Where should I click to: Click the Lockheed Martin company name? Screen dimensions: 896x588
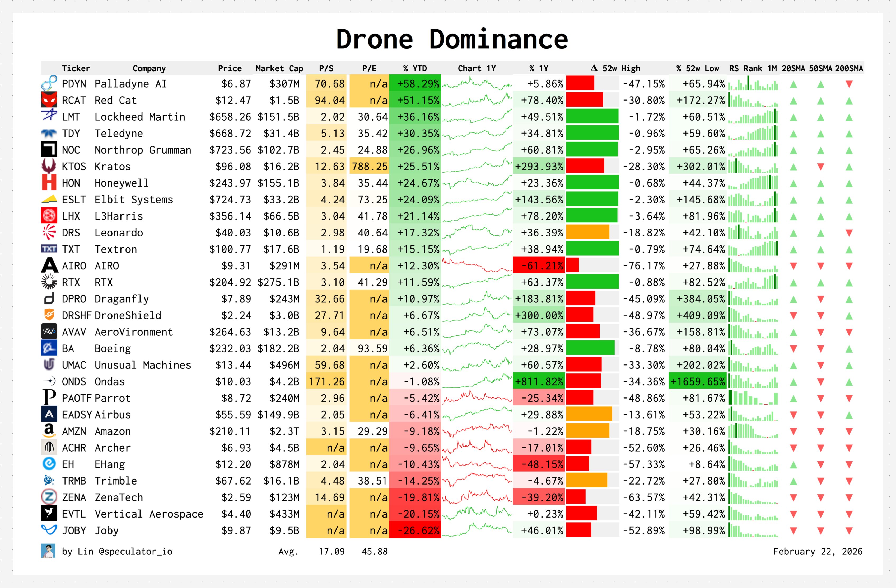(x=140, y=117)
